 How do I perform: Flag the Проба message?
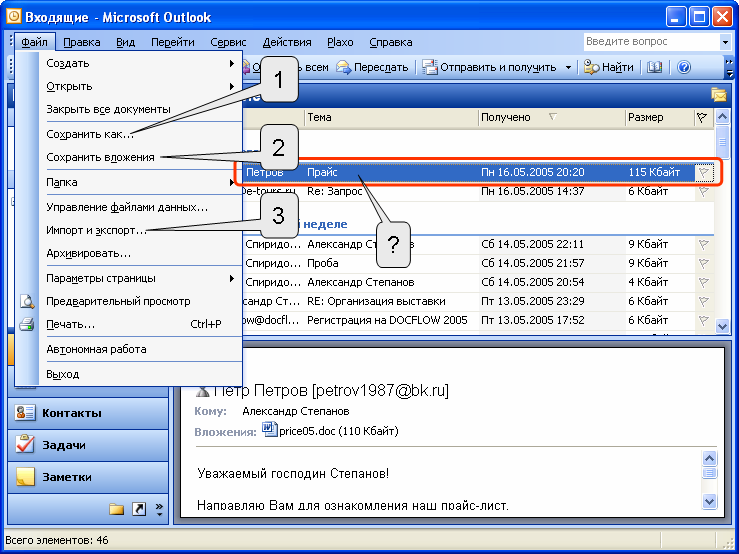pos(704,263)
